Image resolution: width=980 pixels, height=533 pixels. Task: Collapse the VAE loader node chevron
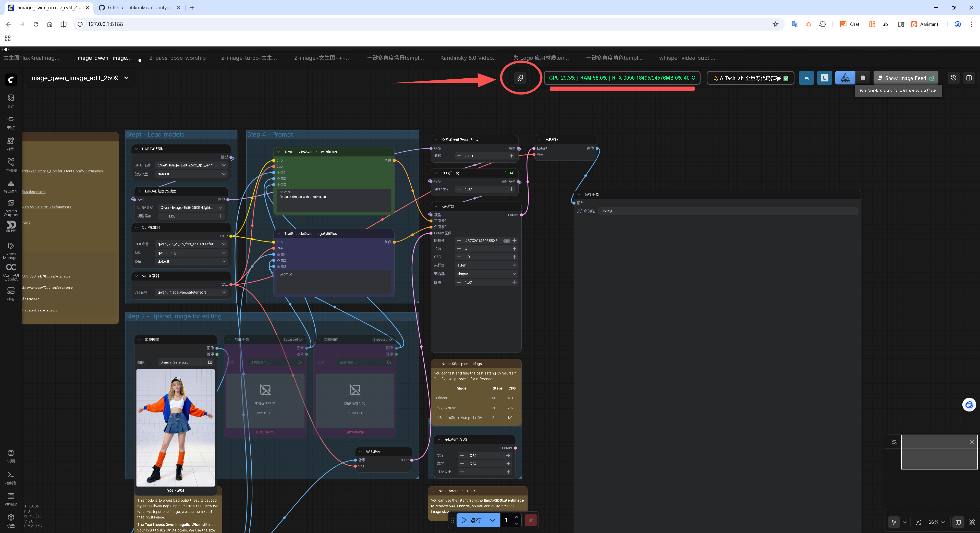pos(137,276)
